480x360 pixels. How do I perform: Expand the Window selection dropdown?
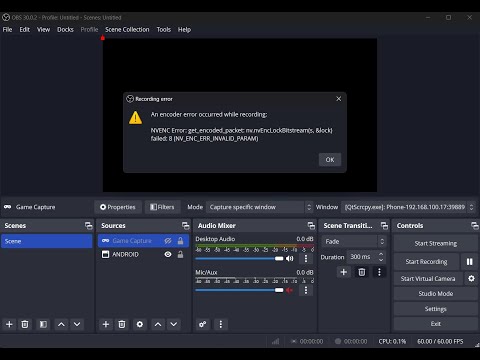[408, 207]
